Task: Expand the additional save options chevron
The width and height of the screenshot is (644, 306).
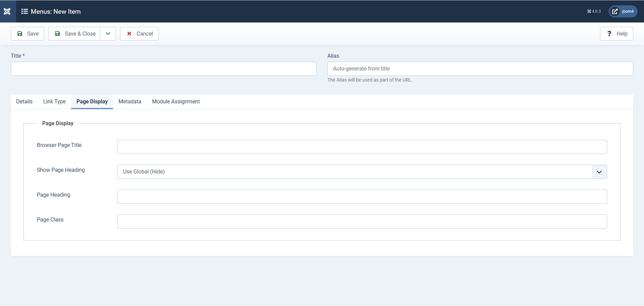Action: pos(108,34)
